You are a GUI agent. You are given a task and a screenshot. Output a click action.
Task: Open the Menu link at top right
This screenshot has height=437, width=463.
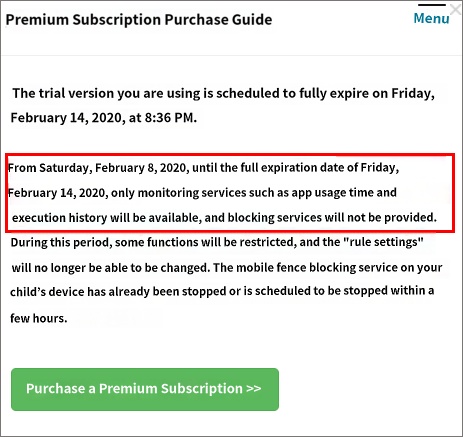431,18
